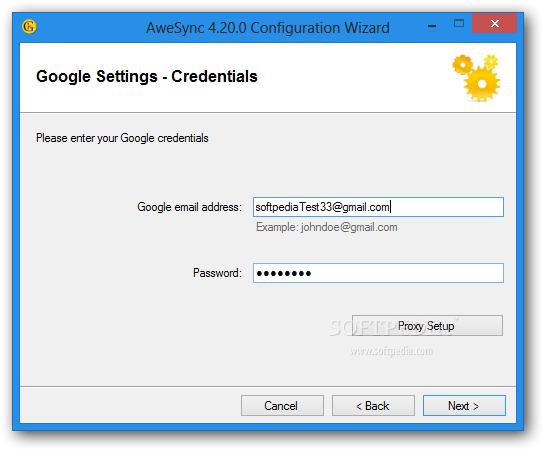The height and width of the screenshot is (451, 544).
Task: Focus the Password field
Action: (378, 273)
